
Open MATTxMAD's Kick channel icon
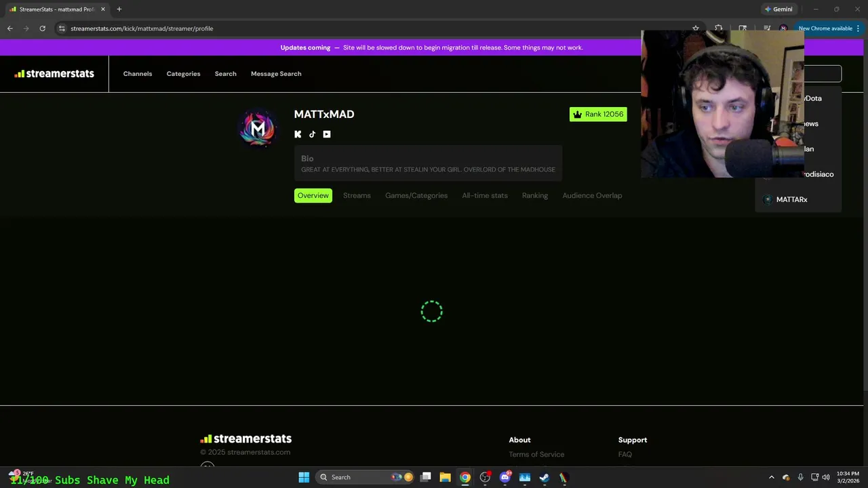[x=298, y=134]
